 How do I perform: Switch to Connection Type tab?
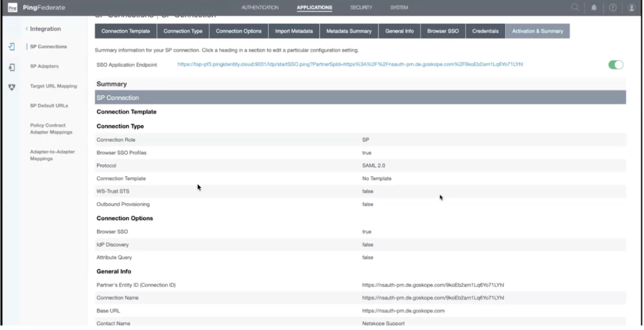[183, 31]
